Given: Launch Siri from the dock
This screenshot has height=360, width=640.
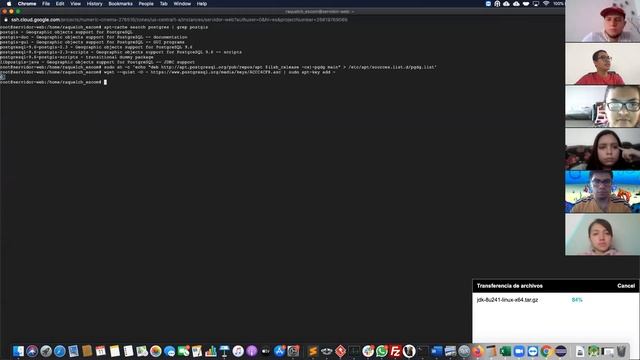Looking at the screenshot, I should click(x=32, y=351).
